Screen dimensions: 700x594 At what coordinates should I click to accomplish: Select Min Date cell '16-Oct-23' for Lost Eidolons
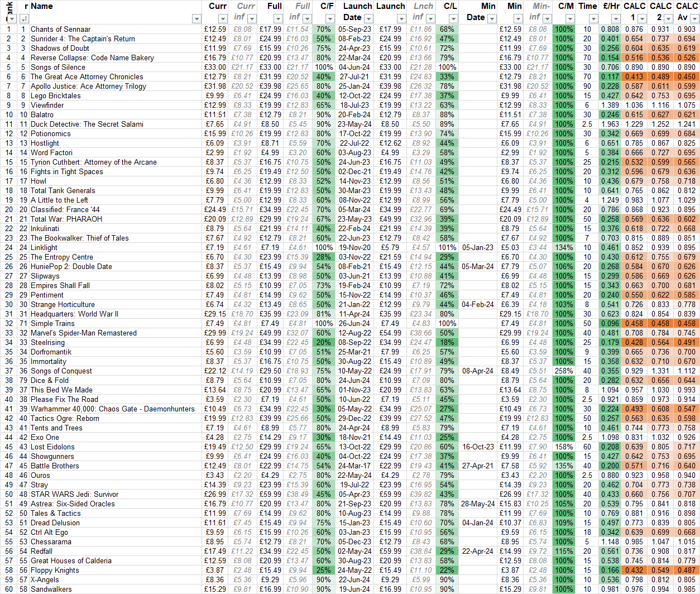pos(478,447)
